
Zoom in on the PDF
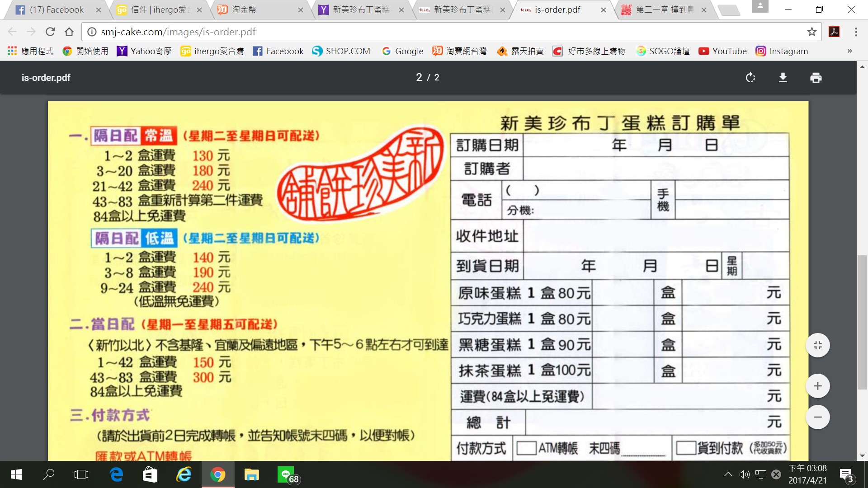pos(817,386)
